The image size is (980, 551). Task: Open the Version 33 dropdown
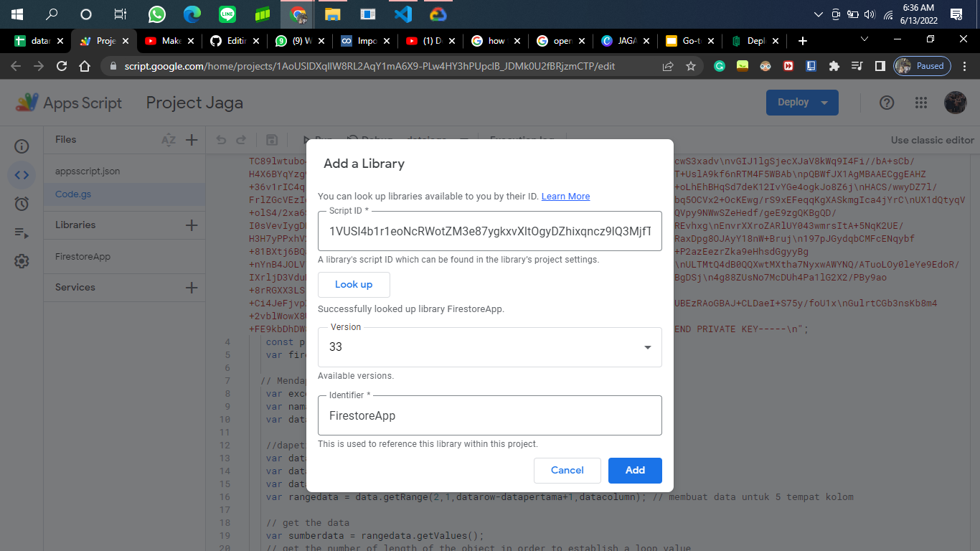pos(490,347)
